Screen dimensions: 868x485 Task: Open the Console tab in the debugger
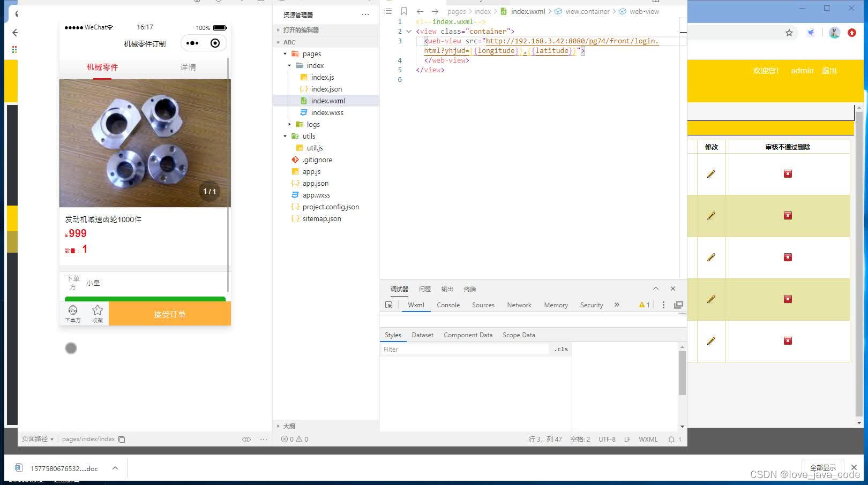(448, 305)
